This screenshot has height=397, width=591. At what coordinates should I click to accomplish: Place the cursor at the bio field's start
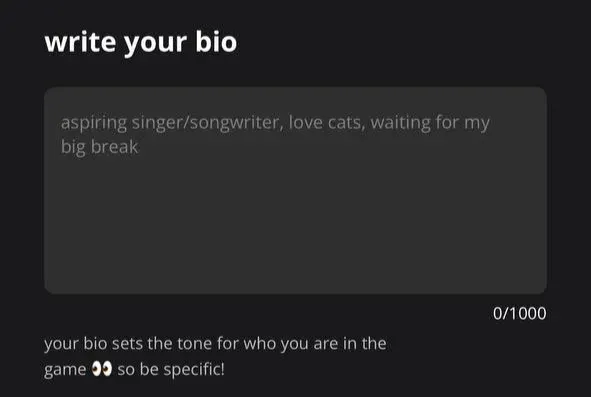pyautogui.click(x=61, y=123)
